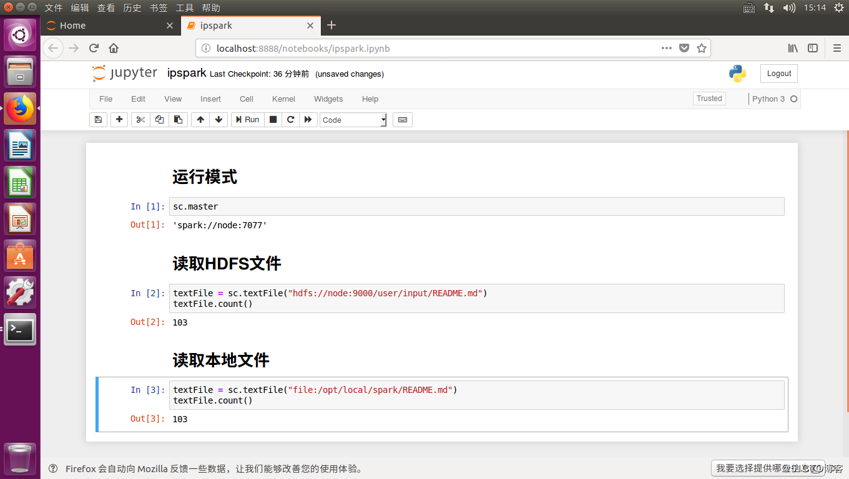The image size is (849, 479).
Task: Click the hdfs README.md code cell
Action: tap(476, 298)
